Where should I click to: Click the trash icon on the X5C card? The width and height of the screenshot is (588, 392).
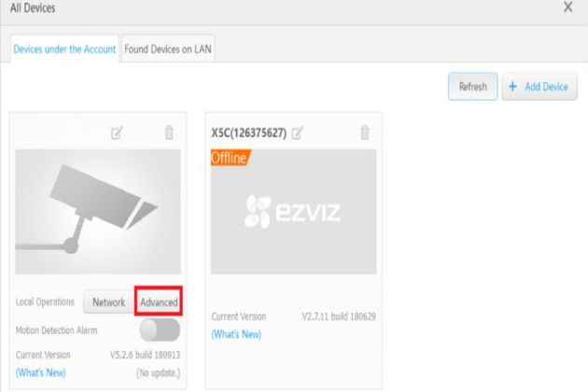(365, 133)
